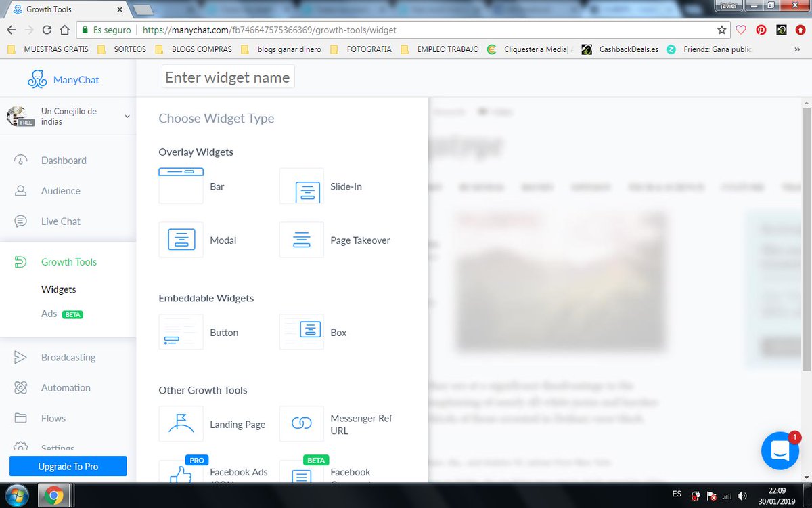Select Growth Tools in sidebar
The image size is (812, 508).
coord(68,262)
